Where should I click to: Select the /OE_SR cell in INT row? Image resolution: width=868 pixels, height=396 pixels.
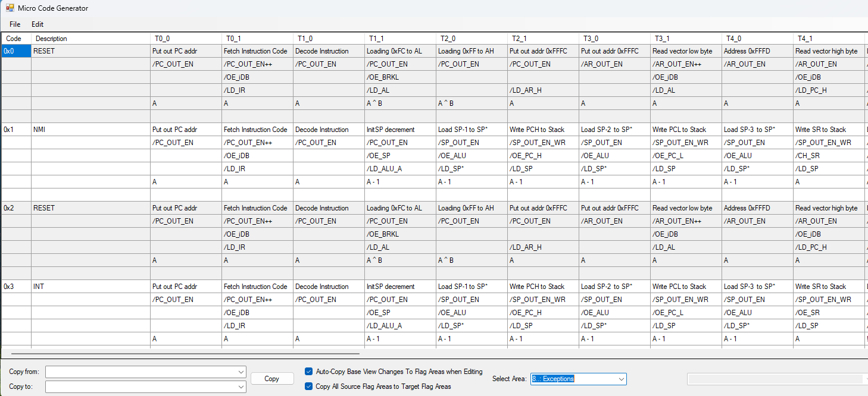click(828, 313)
